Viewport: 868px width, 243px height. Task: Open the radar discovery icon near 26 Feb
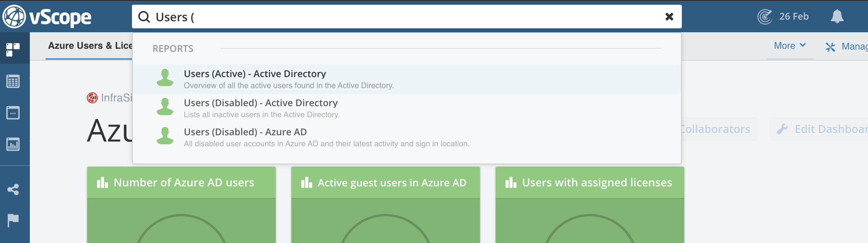click(765, 17)
